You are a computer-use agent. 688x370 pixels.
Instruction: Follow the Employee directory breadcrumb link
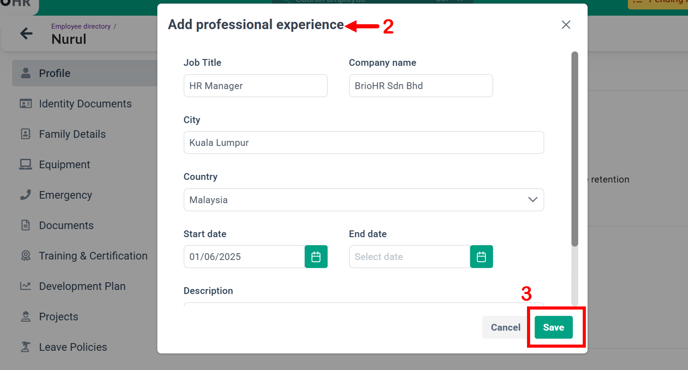[x=81, y=26]
